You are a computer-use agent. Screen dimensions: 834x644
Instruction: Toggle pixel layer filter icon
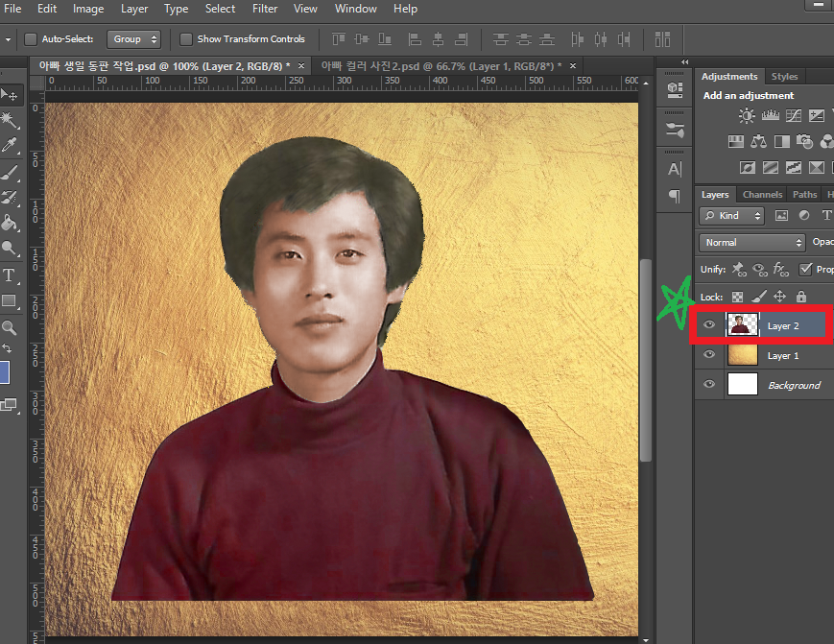(781, 215)
